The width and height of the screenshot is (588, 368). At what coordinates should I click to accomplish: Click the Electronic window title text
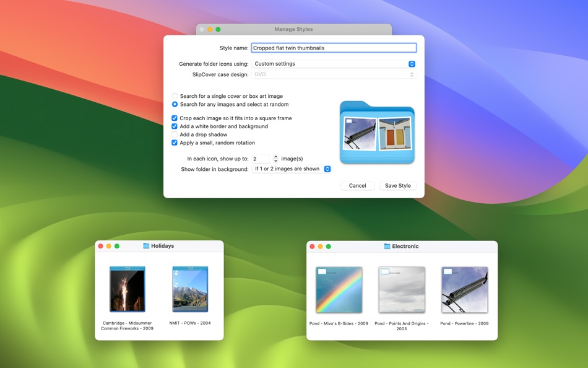click(405, 247)
